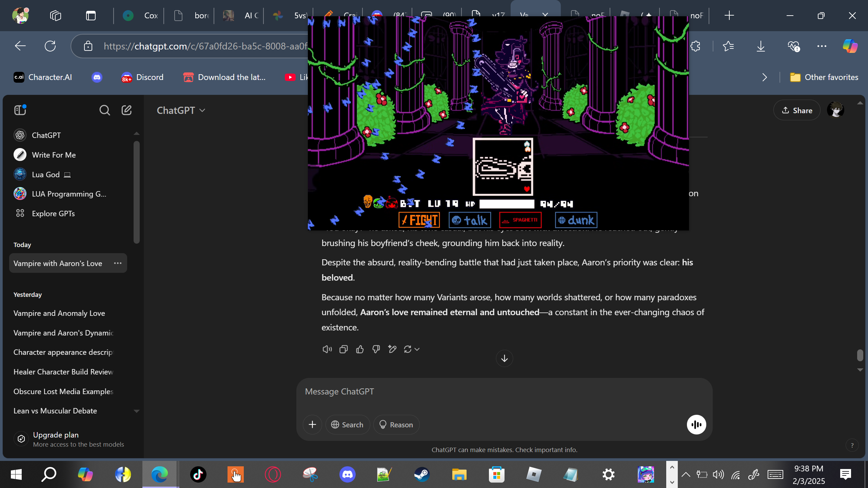Open Edge favorites star icon
Screen dimensions: 868x488
click(728, 46)
